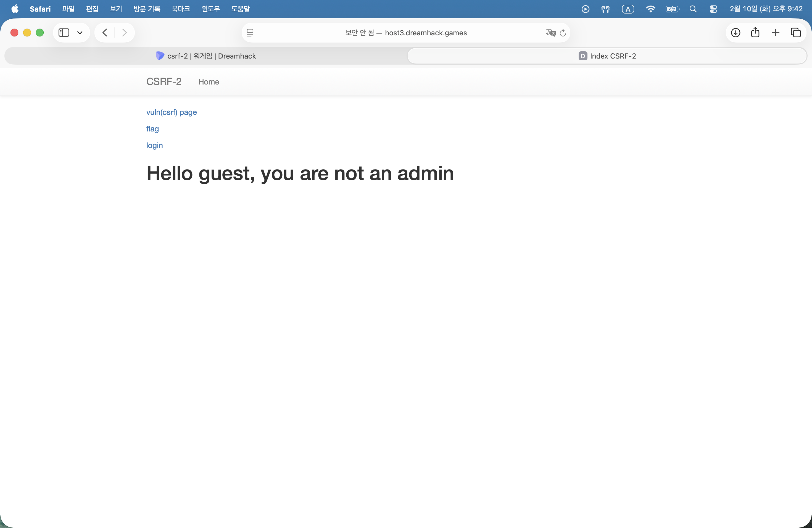Expand the tab group dropdown chevron
This screenshot has width=812, height=528.
pyautogui.click(x=80, y=33)
